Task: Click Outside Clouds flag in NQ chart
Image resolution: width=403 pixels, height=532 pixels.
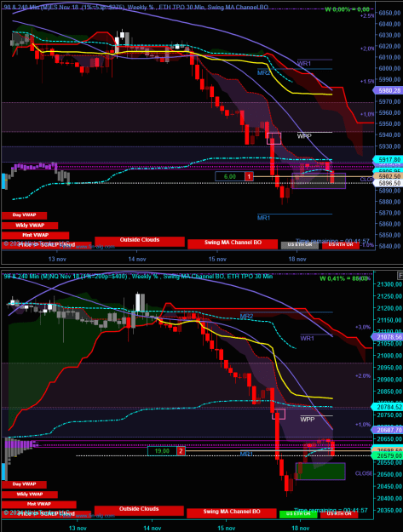Action: (139, 510)
